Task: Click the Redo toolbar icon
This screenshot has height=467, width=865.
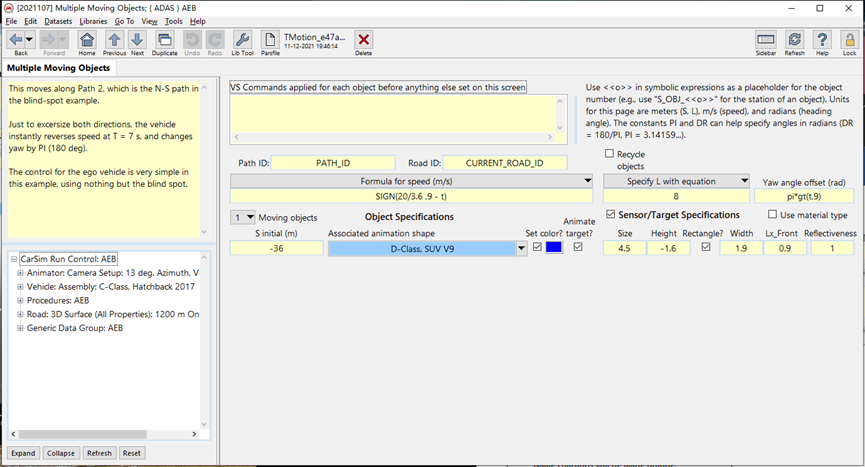Action: 215,40
